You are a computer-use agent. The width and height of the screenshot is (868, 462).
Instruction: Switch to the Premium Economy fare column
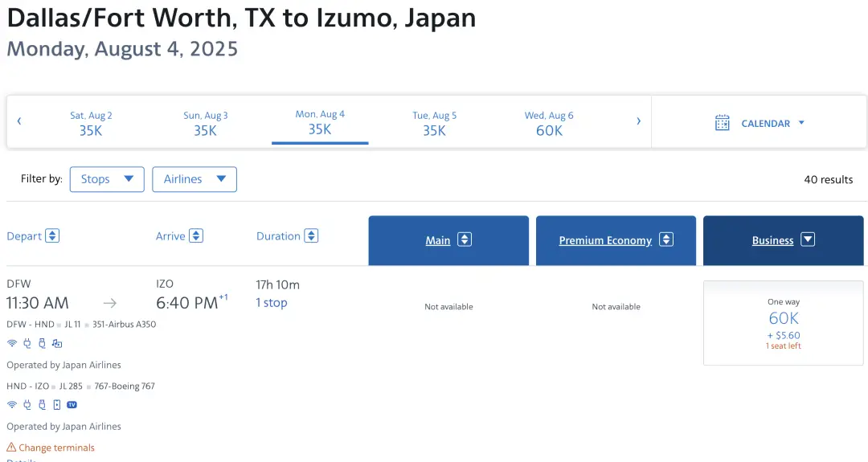pos(616,240)
